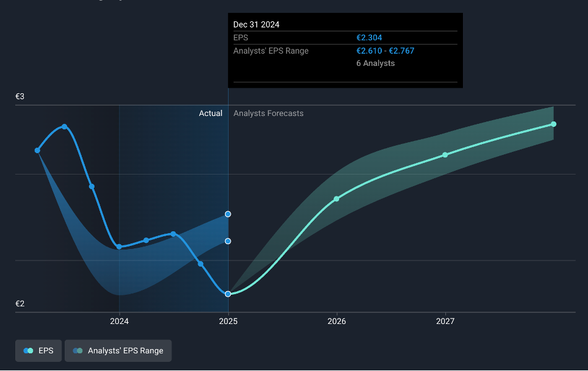Click the 'Actual' region label
The height and width of the screenshot is (371, 588).
tap(210, 113)
